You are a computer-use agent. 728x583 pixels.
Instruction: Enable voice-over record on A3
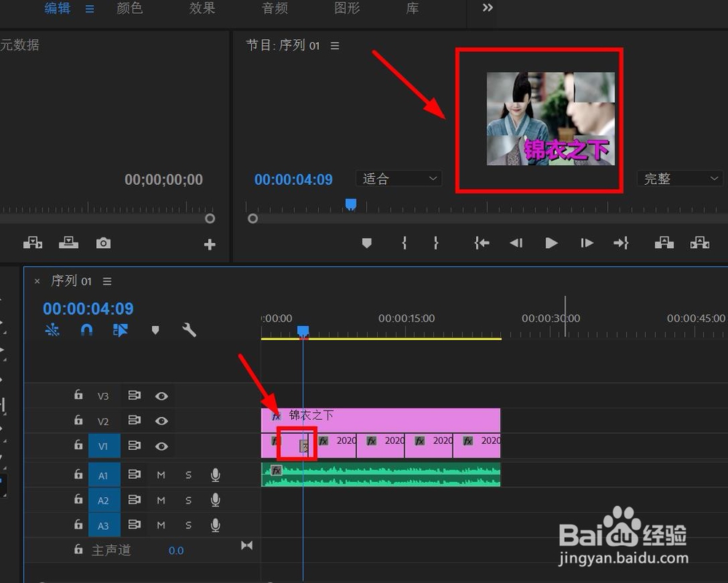(x=215, y=525)
